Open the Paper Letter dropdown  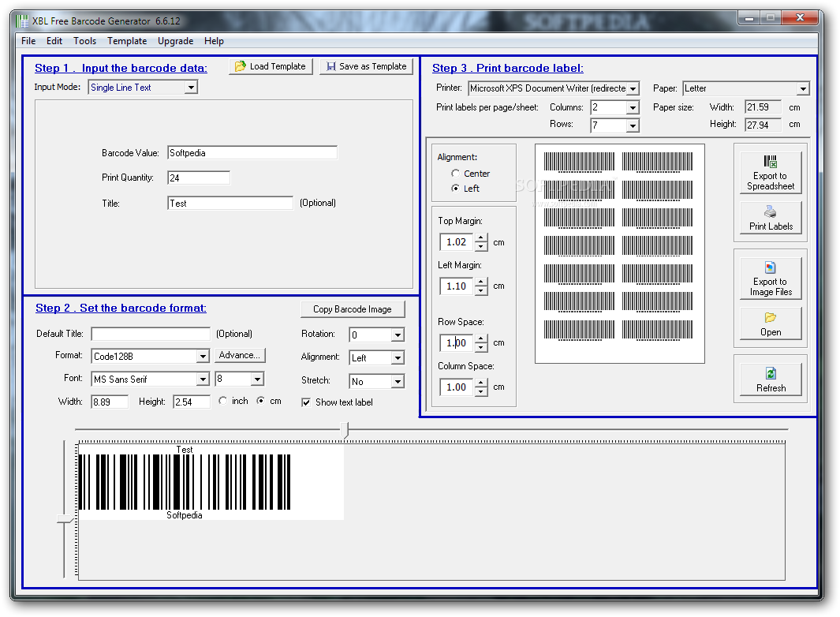click(803, 88)
